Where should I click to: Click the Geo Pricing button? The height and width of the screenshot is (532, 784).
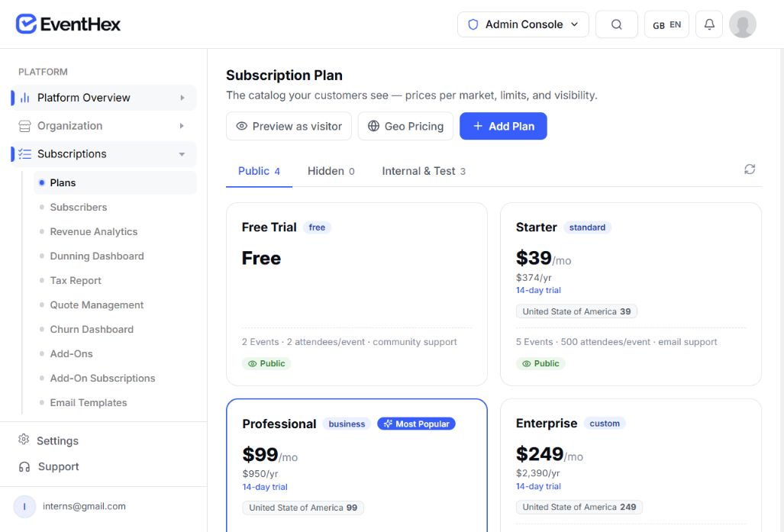405,127
